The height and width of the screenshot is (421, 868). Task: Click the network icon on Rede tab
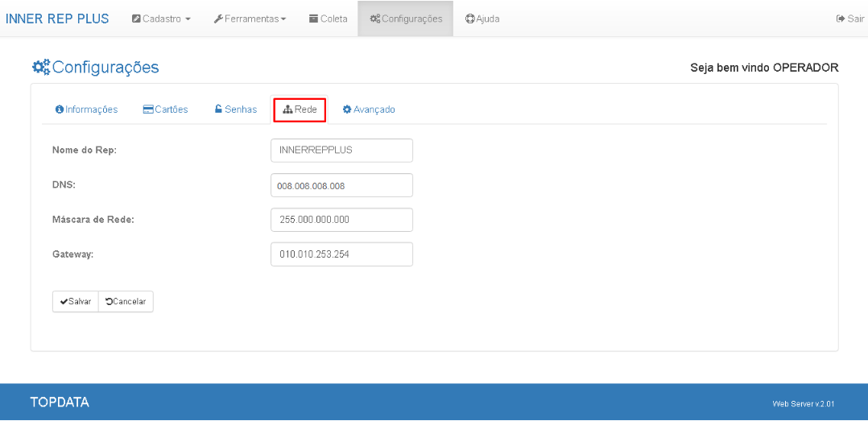coord(287,109)
